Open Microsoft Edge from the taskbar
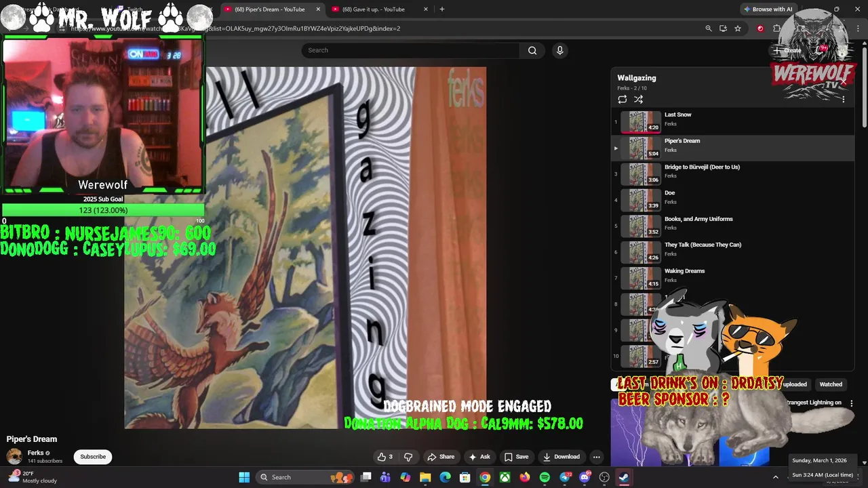 coord(445,477)
